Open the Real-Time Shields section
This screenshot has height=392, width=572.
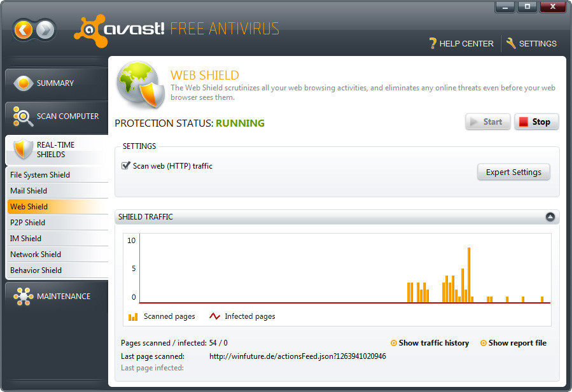click(x=57, y=150)
